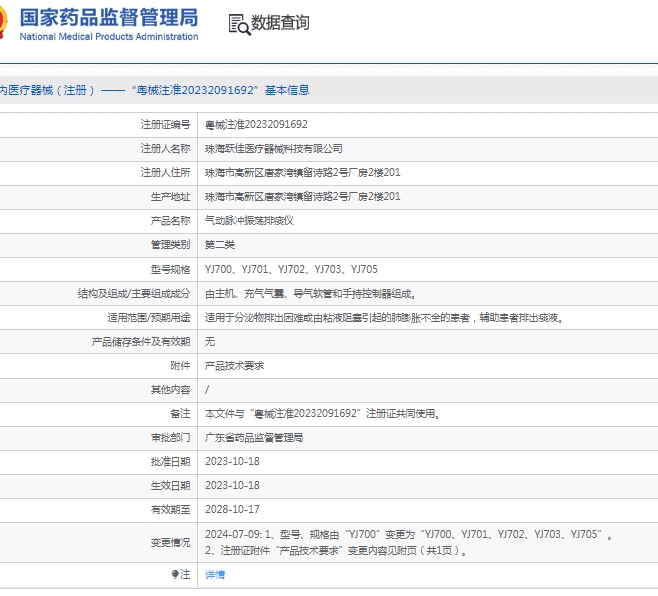Click the 生产地址 label
This screenshot has height=596, width=658.
pos(170,196)
